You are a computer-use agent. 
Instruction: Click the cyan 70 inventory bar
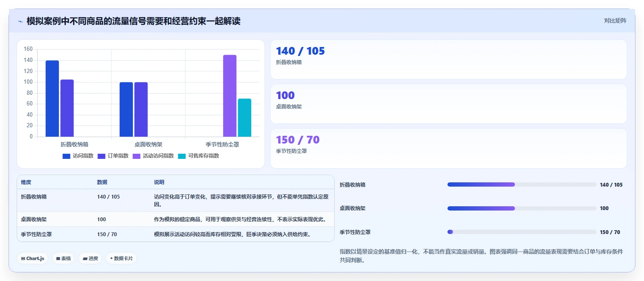click(x=244, y=118)
